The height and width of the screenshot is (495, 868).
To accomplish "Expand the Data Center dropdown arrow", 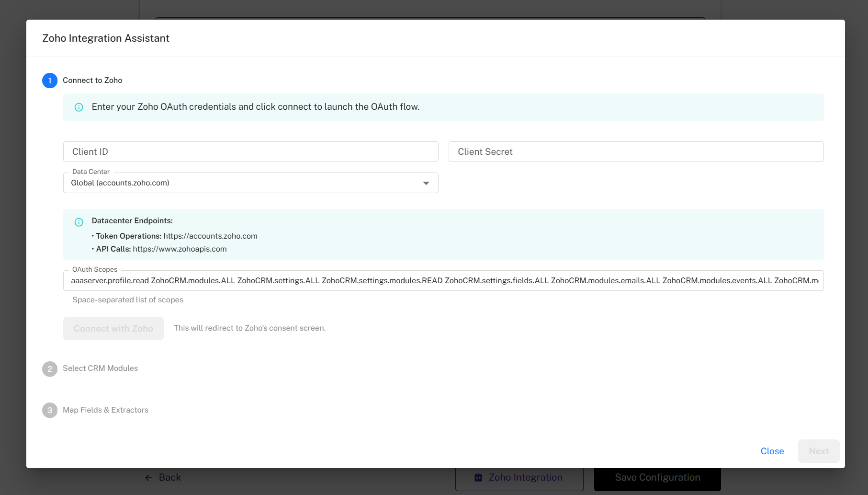I will click(426, 183).
